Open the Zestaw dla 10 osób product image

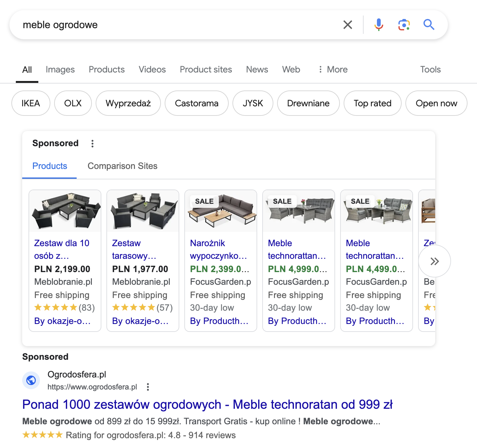65,211
